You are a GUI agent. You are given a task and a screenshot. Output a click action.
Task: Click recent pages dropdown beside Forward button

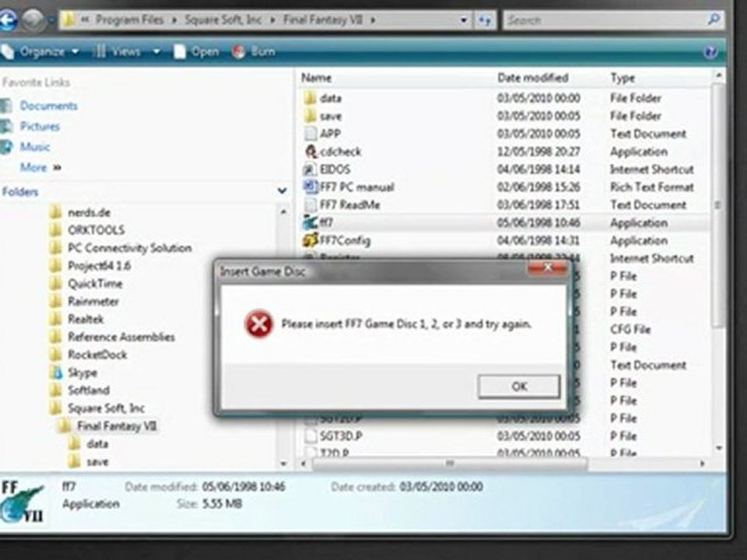tap(51, 20)
